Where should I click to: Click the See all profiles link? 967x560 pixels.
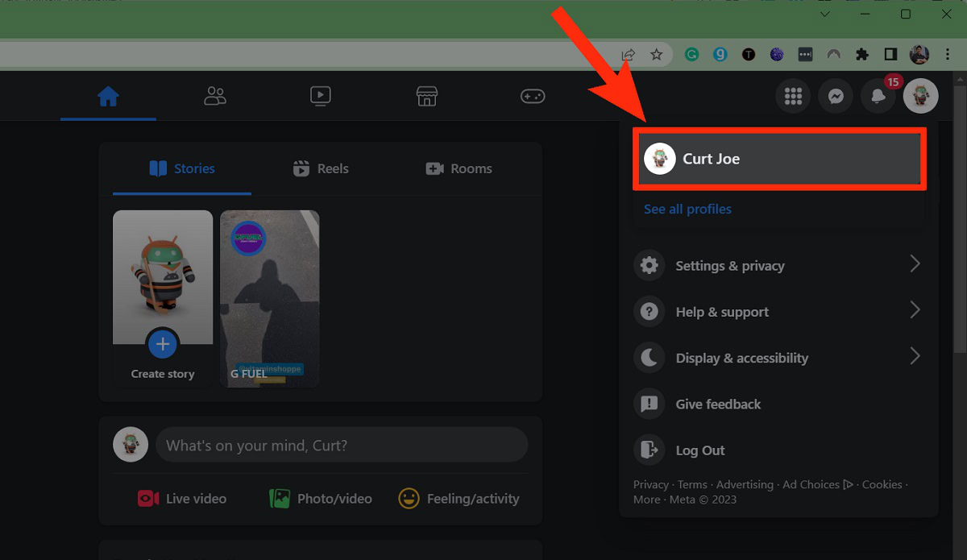[687, 209]
